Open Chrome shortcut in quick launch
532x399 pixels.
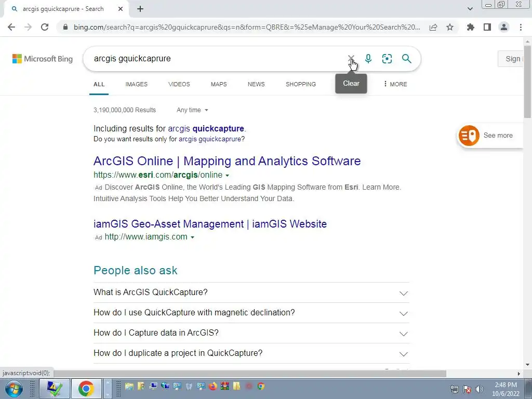(261, 386)
